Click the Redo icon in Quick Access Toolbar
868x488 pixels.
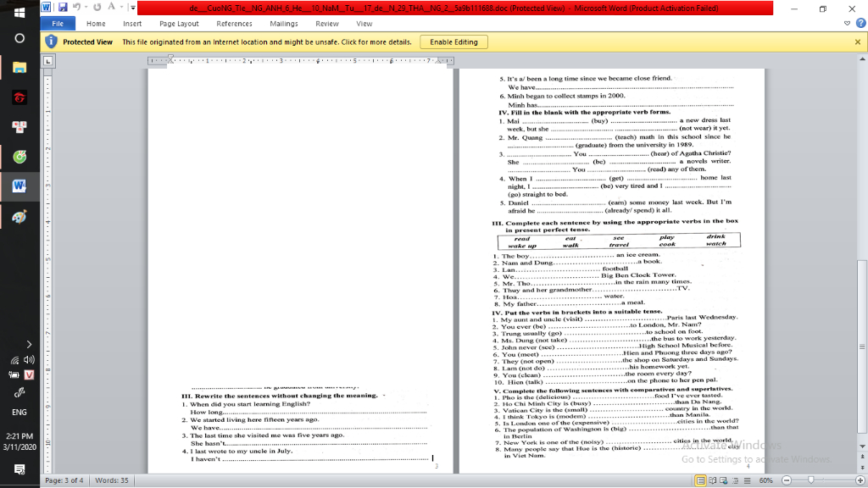pyautogui.click(x=97, y=7)
